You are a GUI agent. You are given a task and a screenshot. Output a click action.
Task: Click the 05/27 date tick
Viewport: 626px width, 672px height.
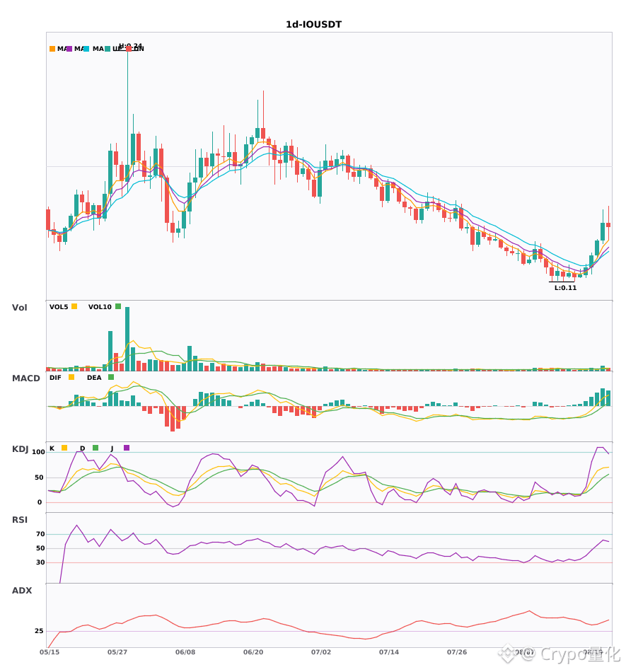pos(117,652)
